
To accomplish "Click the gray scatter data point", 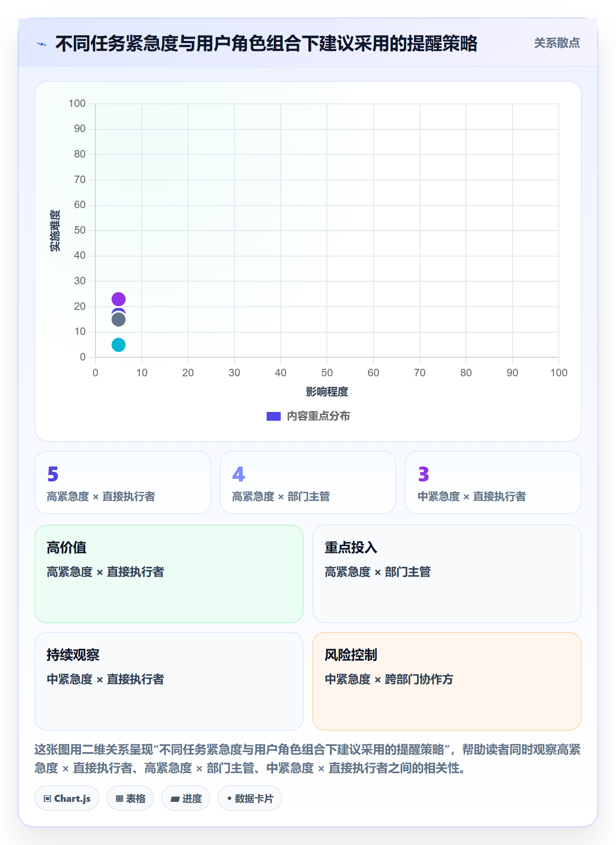I will (x=118, y=320).
